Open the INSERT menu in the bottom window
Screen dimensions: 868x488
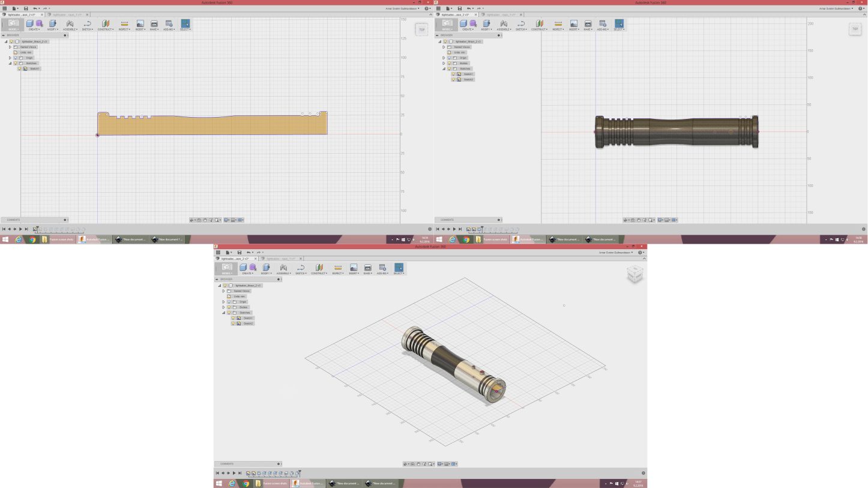(354, 273)
